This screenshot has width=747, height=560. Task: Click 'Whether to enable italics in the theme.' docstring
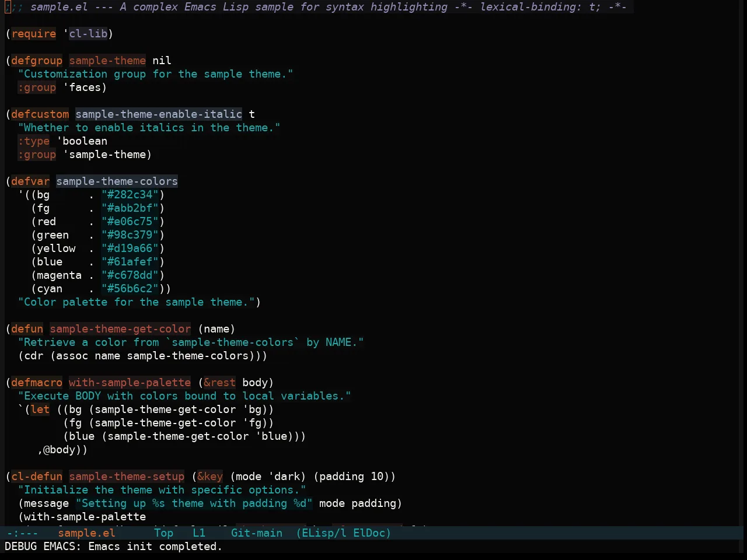(149, 128)
